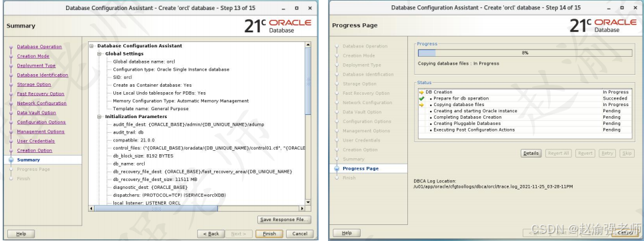Select the Progress Page step in sidebar
Screen dimensions: 644x241
361,169
